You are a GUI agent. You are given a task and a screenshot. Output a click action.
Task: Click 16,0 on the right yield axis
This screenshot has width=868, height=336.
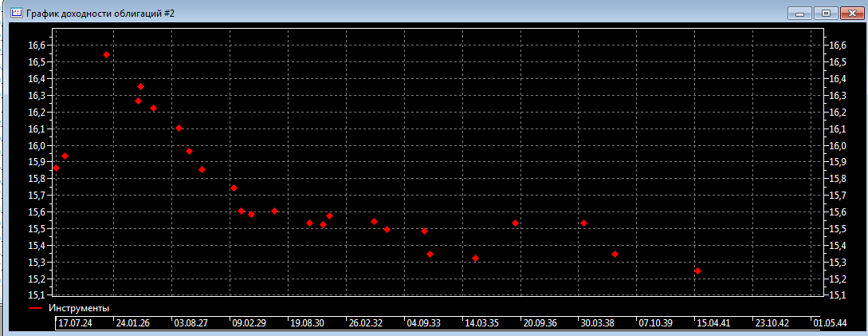[837, 145]
